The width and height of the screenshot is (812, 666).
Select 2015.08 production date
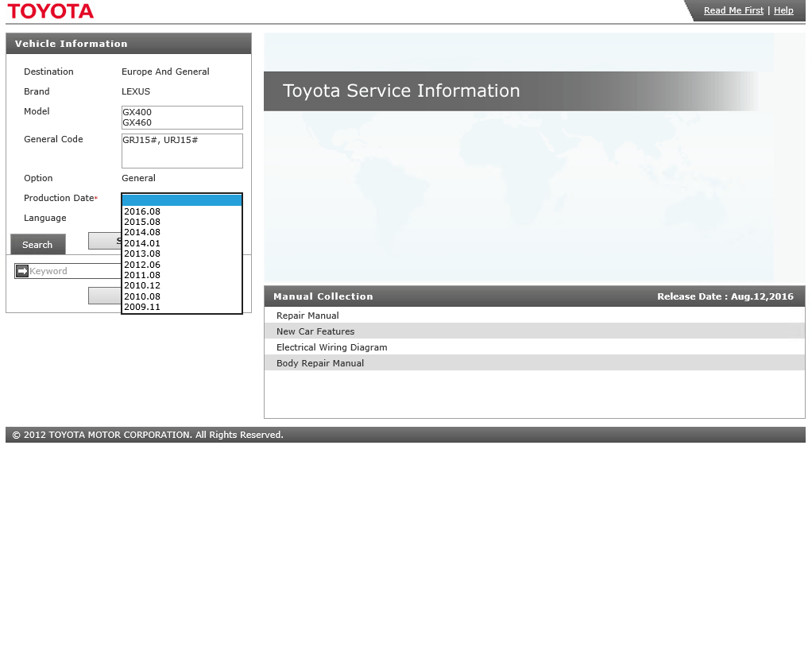[182, 222]
